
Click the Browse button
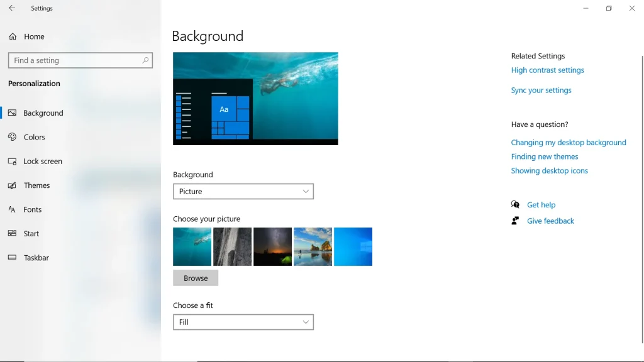tap(196, 278)
